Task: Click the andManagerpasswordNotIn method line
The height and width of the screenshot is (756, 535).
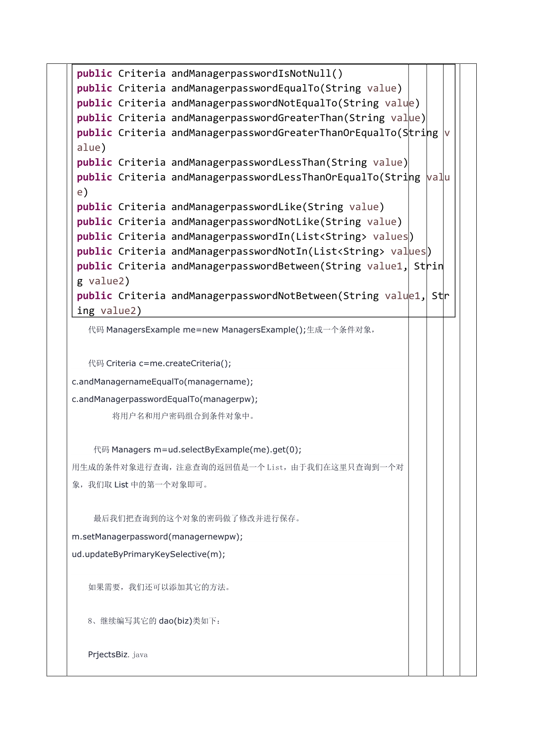Action: (x=254, y=251)
